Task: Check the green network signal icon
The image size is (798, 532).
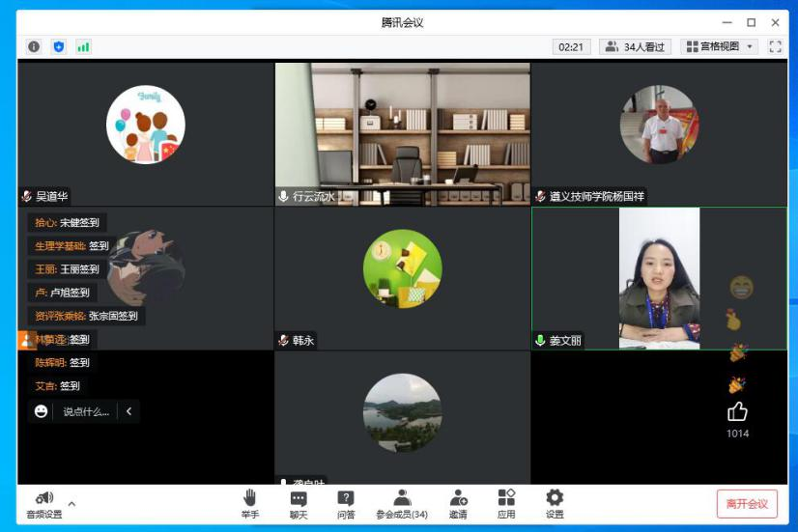Action: point(83,46)
